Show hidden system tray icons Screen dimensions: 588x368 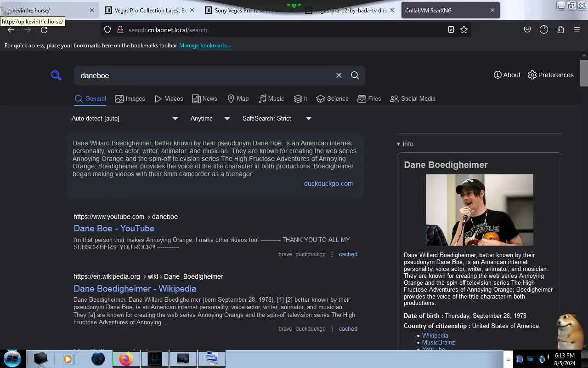pyautogui.click(x=509, y=359)
